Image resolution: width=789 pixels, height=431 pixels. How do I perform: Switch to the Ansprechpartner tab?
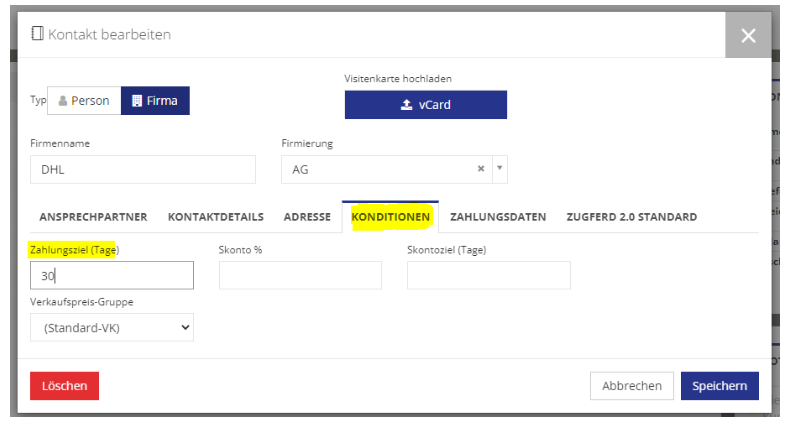[x=93, y=217]
